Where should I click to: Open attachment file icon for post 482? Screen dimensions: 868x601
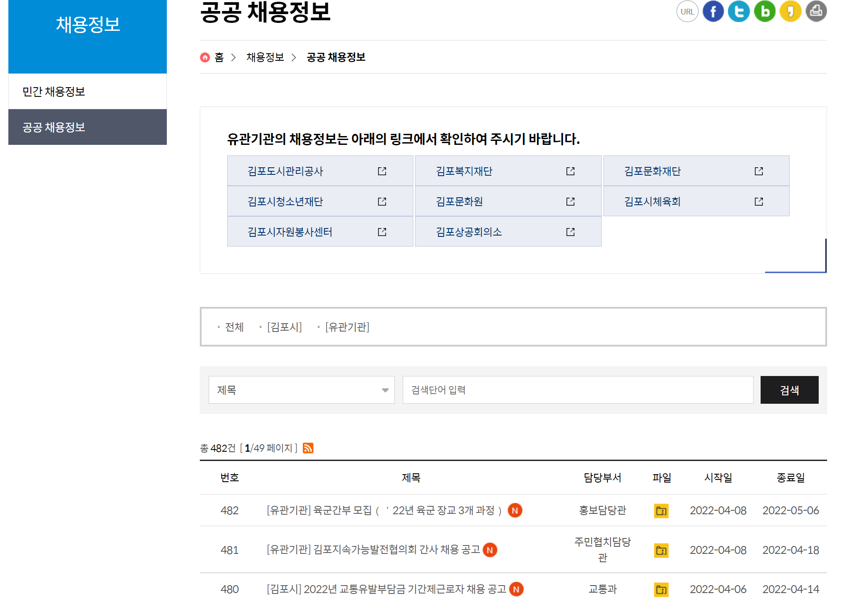661,511
